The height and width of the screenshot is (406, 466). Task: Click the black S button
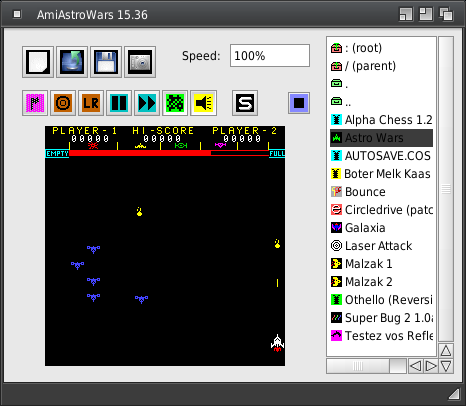point(245,103)
